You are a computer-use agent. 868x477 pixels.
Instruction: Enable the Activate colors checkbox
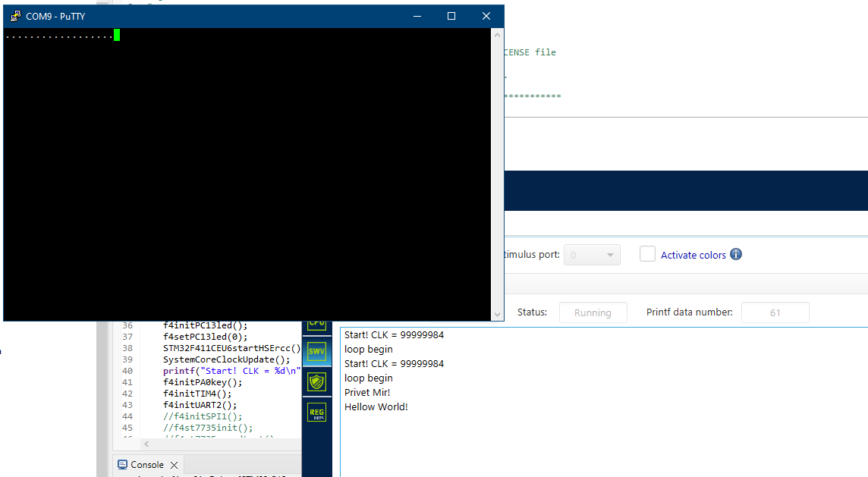click(647, 255)
